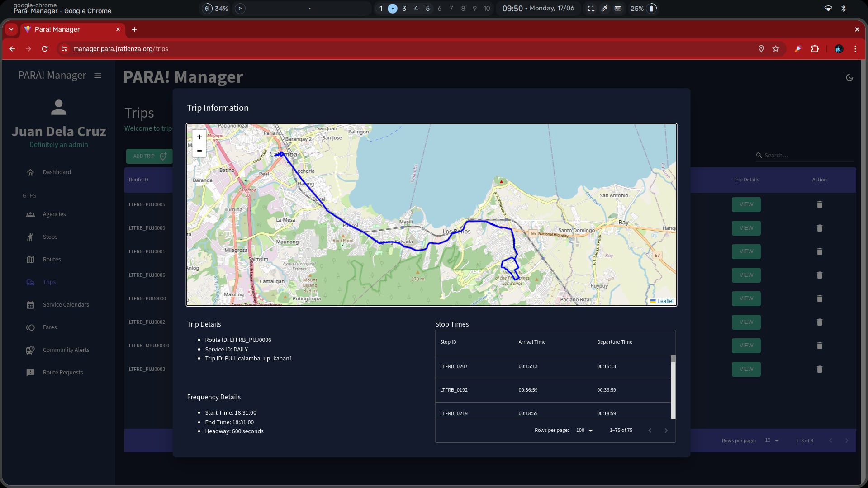The image size is (868, 488).
Task: Select Trips in the sidebar
Action: pyautogui.click(x=49, y=282)
